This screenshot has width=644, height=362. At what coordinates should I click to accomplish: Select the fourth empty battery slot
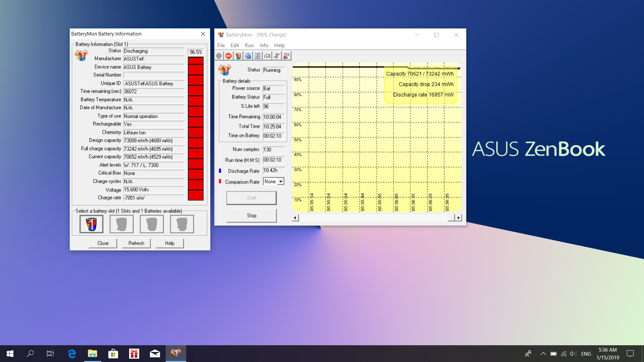[x=182, y=224]
